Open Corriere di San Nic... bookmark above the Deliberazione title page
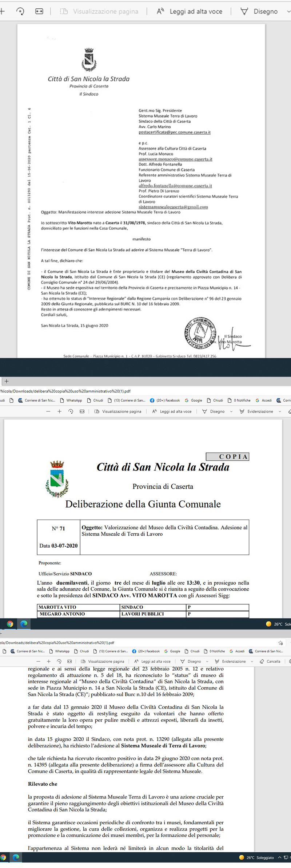The width and height of the screenshot is (291, 868). click(x=37, y=400)
